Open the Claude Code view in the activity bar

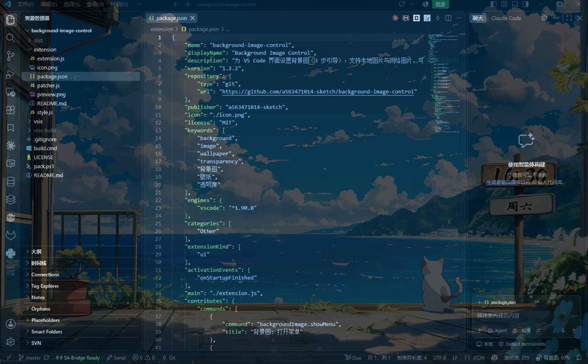click(11, 146)
